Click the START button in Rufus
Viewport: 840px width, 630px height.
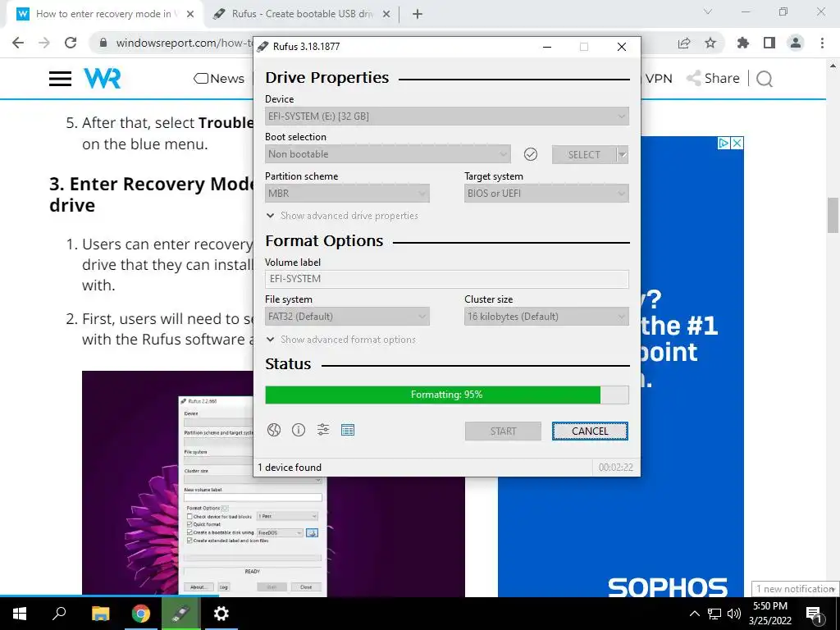click(503, 431)
